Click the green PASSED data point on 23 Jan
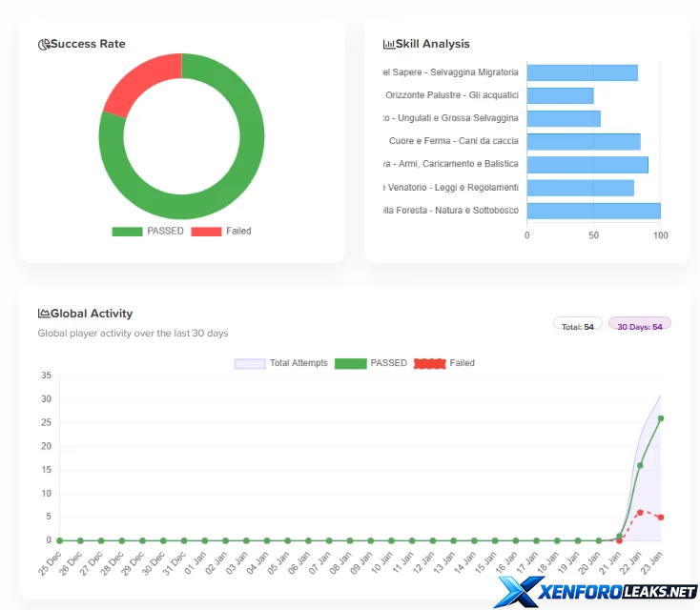 [661, 417]
